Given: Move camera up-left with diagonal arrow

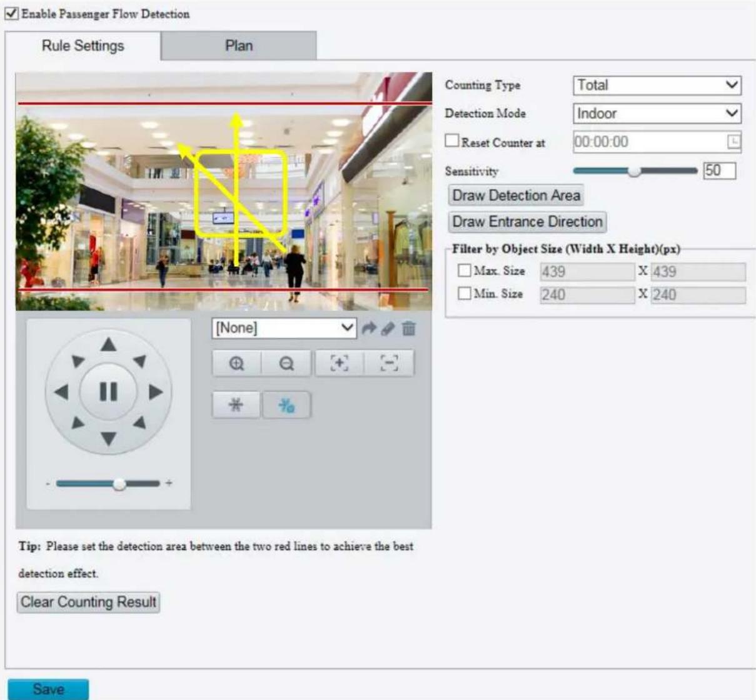Looking at the screenshot, I should tap(78, 361).
